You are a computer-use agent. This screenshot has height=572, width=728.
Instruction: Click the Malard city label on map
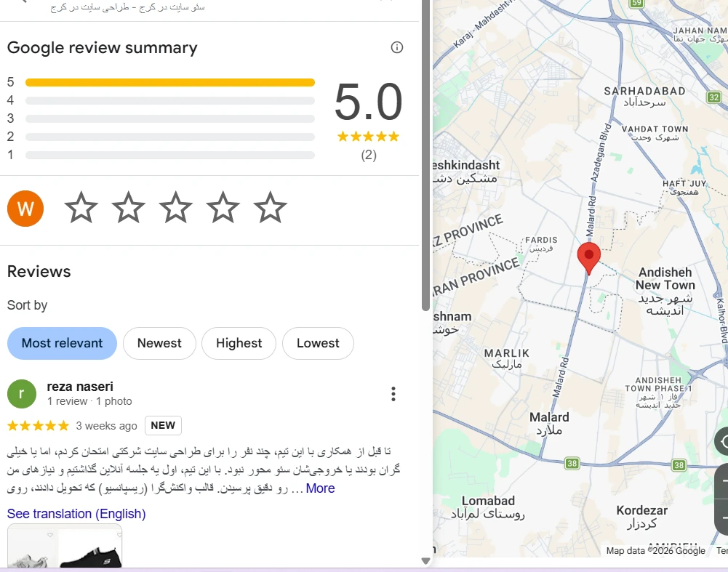tap(549, 424)
